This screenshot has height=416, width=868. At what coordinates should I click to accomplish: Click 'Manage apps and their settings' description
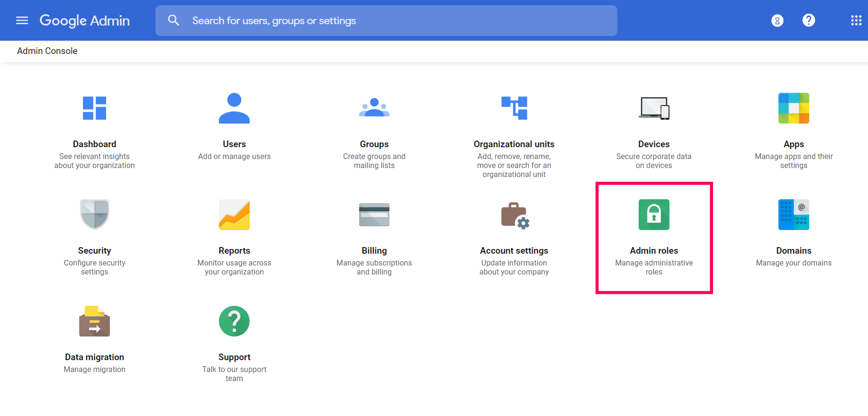click(x=794, y=161)
